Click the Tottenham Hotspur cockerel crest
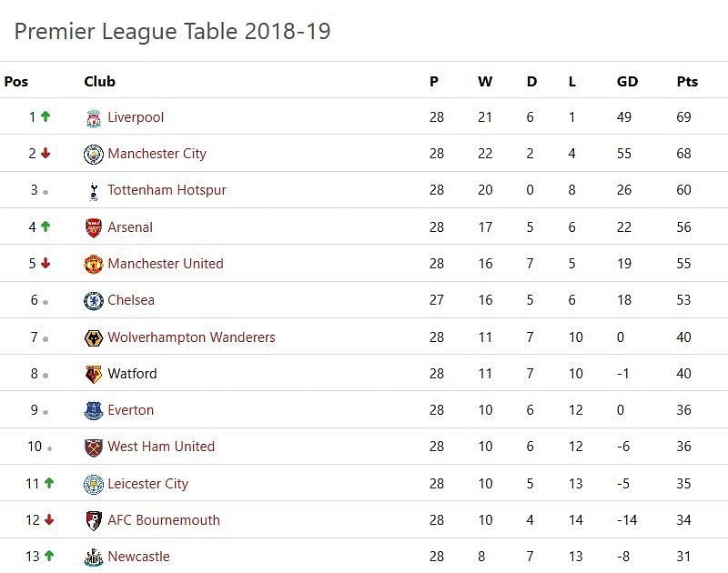This screenshot has width=728, height=573. click(94, 191)
